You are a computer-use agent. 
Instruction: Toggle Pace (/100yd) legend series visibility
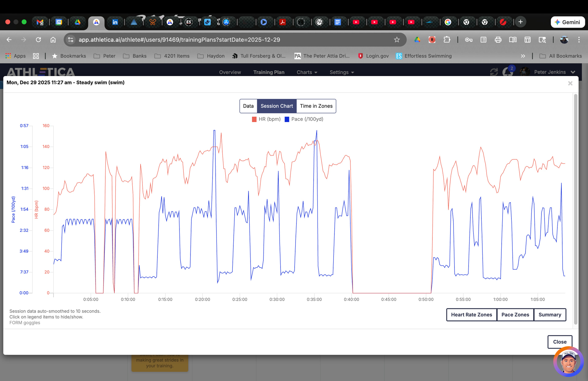tap(304, 119)
